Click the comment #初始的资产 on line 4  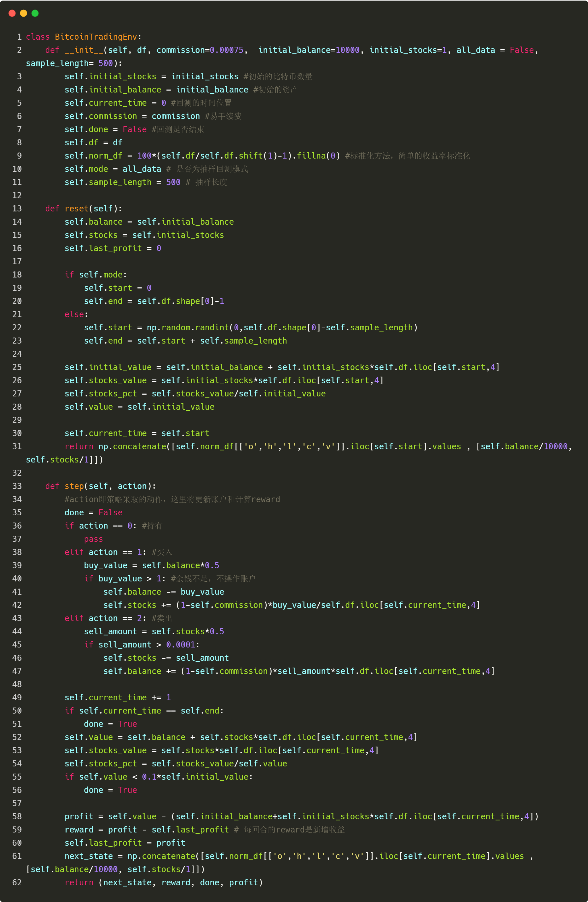(x=275, y=90)
